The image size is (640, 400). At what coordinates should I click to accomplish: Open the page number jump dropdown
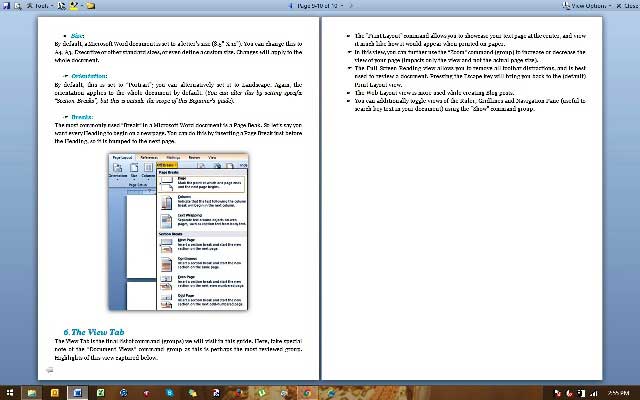coord(320,6)
